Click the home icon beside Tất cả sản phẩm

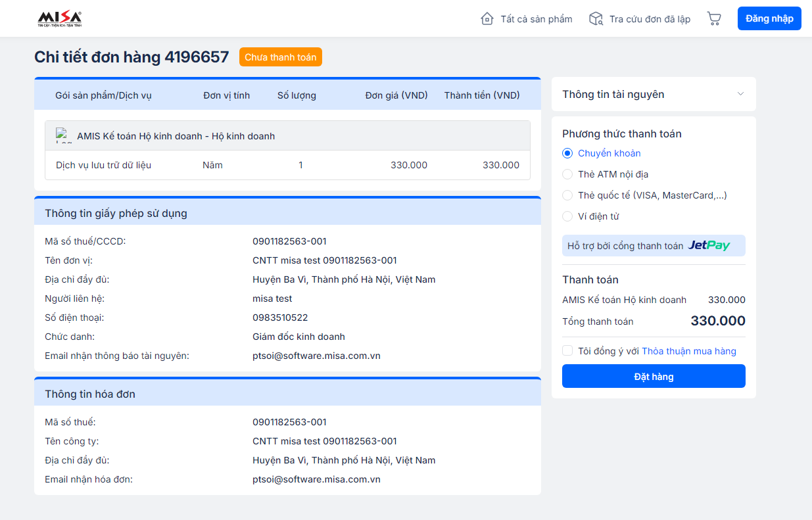coord(487,18)
